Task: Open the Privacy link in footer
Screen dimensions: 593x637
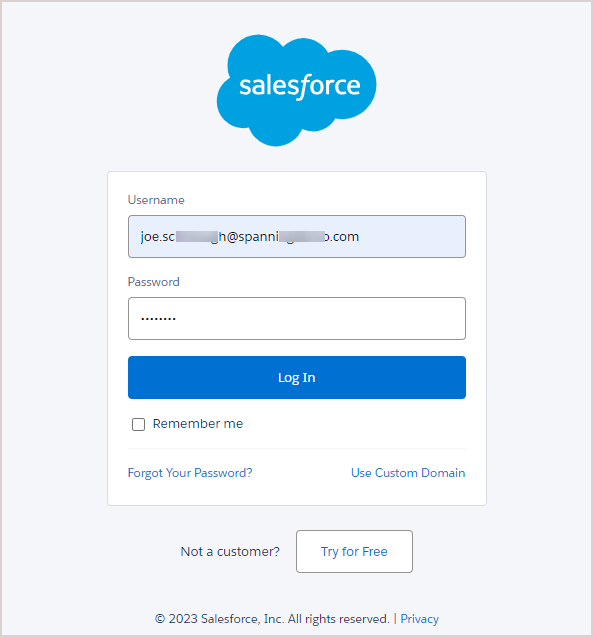Action: pyautogui.click(x=420, y=619)
